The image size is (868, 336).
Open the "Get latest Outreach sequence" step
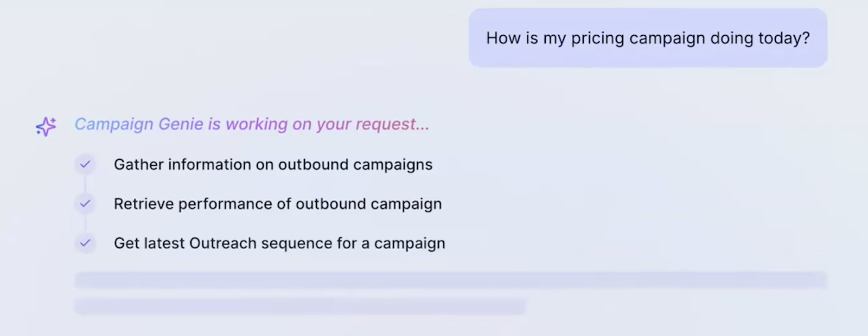click(x=279, y=243)
